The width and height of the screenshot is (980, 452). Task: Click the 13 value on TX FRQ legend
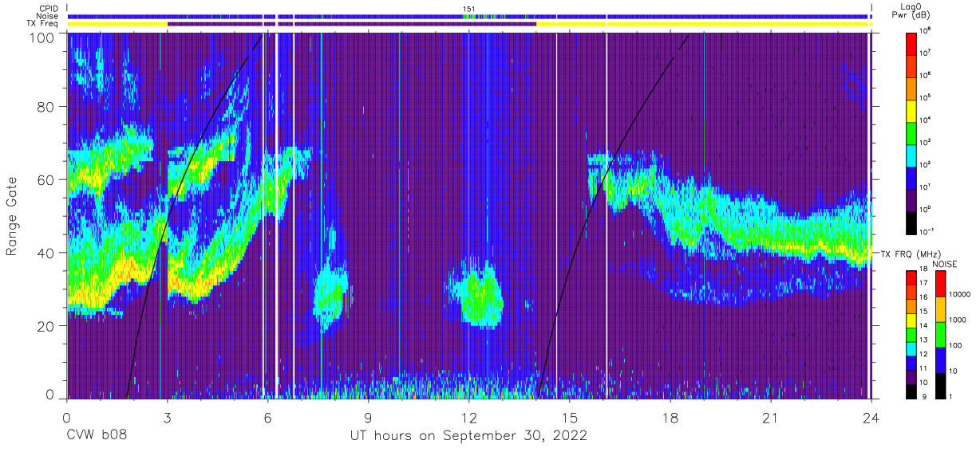[x=925, y=340]
